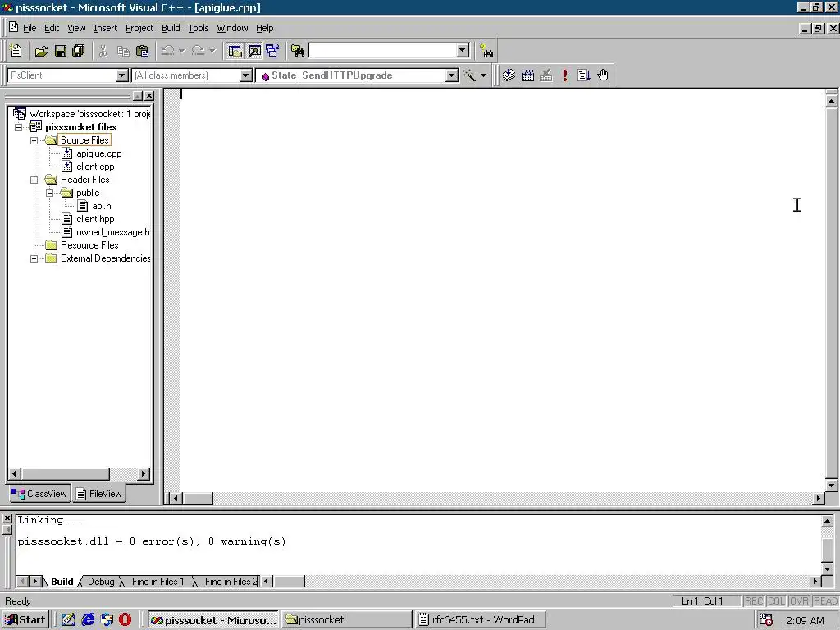Screen dimensions: 840x630
Task: Open the Find combo box dropdown
Action: tap(463, 51)
